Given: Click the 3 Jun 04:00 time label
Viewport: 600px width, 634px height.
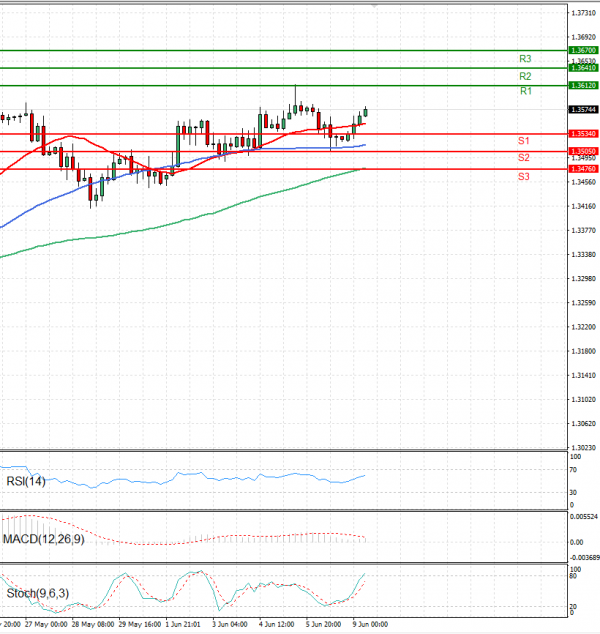Looking at the screenshot, I should tap(230, 624).
